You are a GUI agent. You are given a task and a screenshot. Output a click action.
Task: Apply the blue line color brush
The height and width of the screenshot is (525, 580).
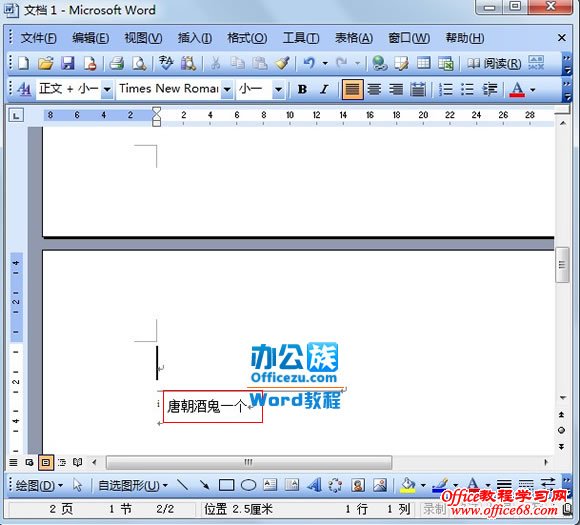[440, 485]
